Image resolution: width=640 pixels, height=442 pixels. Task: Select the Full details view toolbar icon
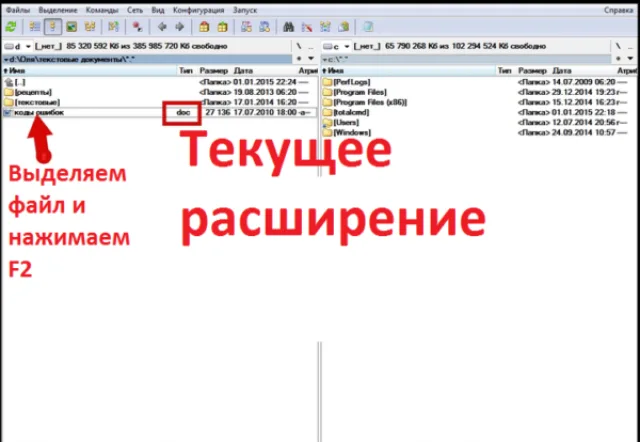click(53, 27)
